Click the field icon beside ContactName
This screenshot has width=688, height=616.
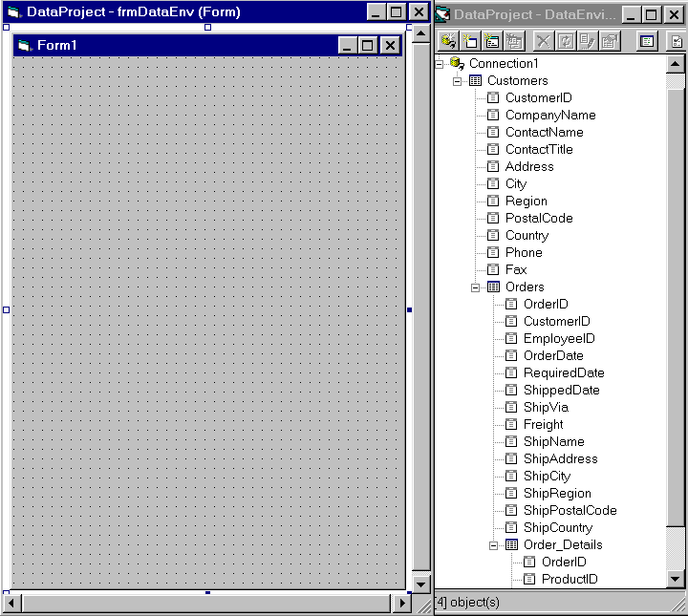pyautogui.click(x=493, y=132)
